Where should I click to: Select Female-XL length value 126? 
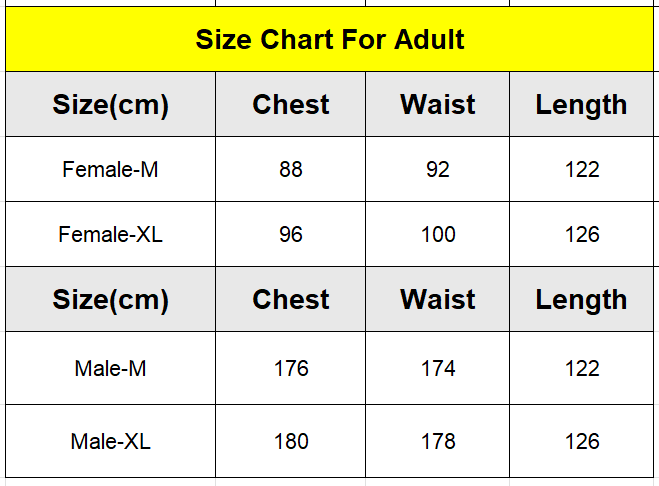point(581,234)
